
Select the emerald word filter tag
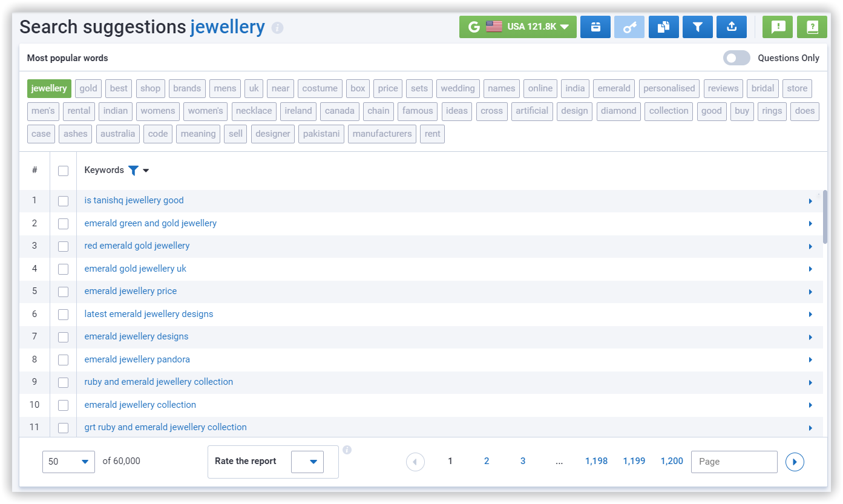[614, 88]
